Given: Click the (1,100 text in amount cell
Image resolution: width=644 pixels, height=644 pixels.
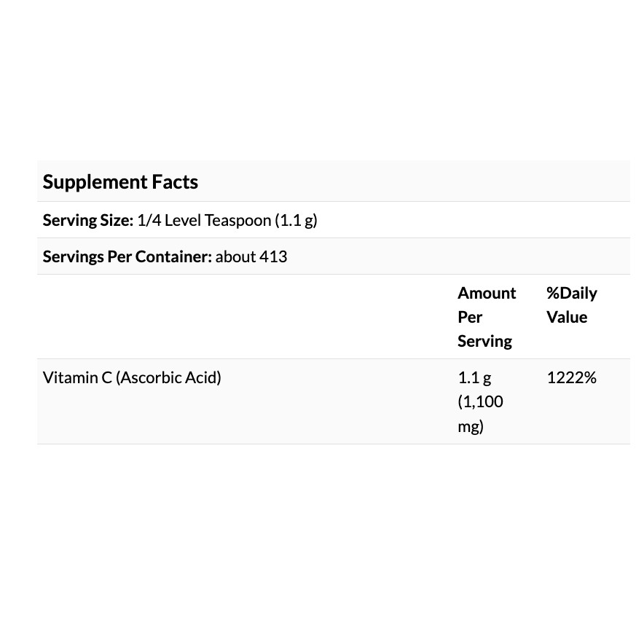Looking at the screenshot, I should coord(480,401).
